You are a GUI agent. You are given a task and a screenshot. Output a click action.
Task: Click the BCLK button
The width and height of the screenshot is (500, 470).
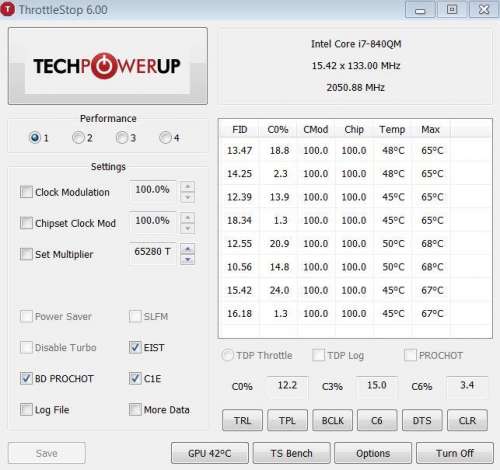[x=332, y=420]
